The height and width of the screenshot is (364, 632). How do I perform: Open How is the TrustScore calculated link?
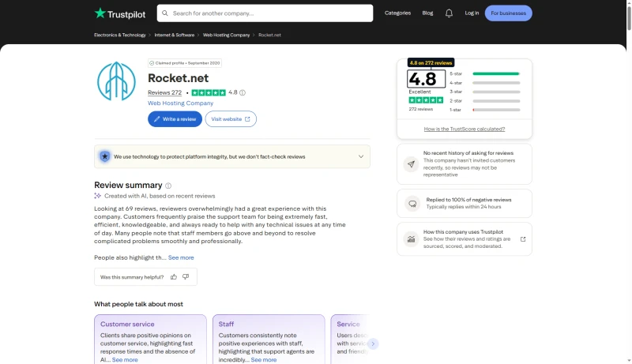tap(465, 129)
